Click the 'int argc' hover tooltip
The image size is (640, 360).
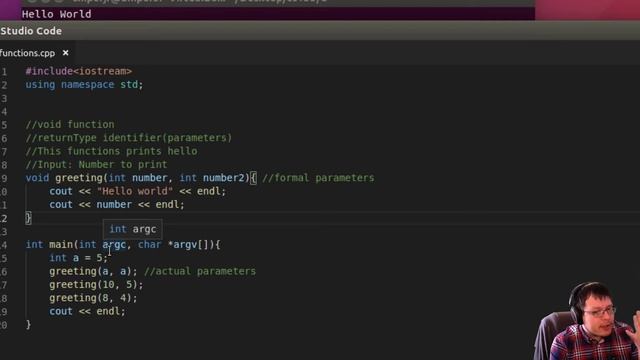133,229
